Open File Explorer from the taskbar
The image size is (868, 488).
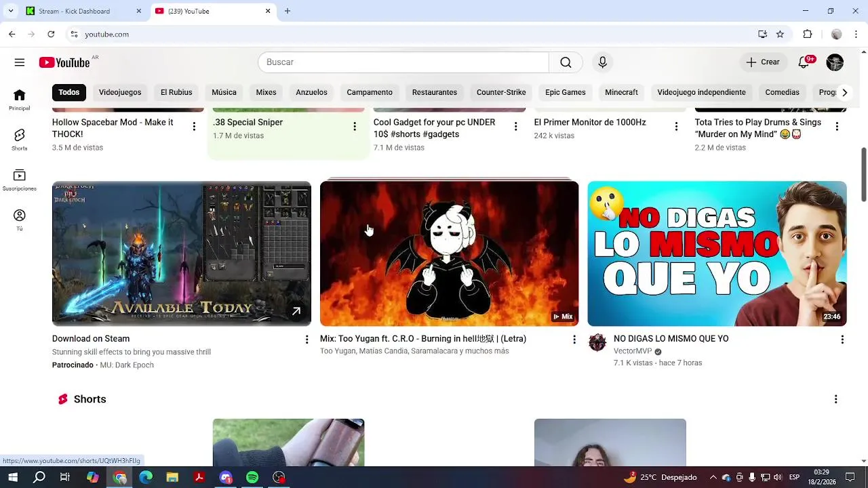point(172,477)
